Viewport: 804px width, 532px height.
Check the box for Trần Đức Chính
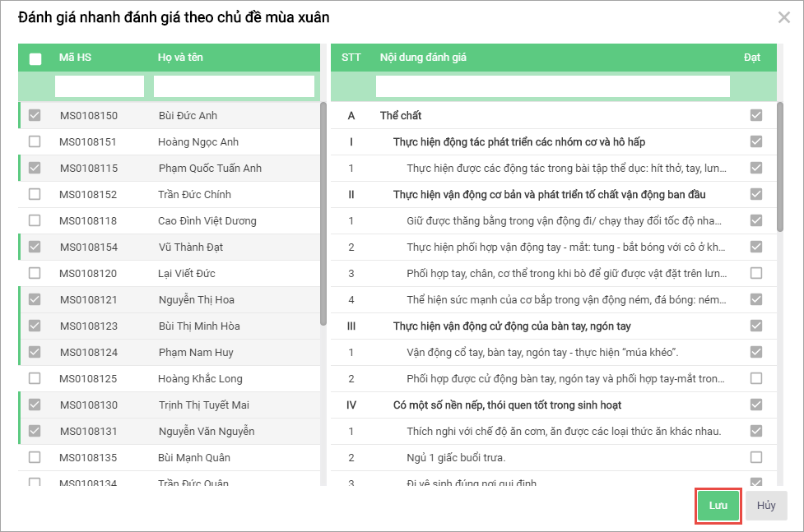pyautogui.click(x=35, y=194)
